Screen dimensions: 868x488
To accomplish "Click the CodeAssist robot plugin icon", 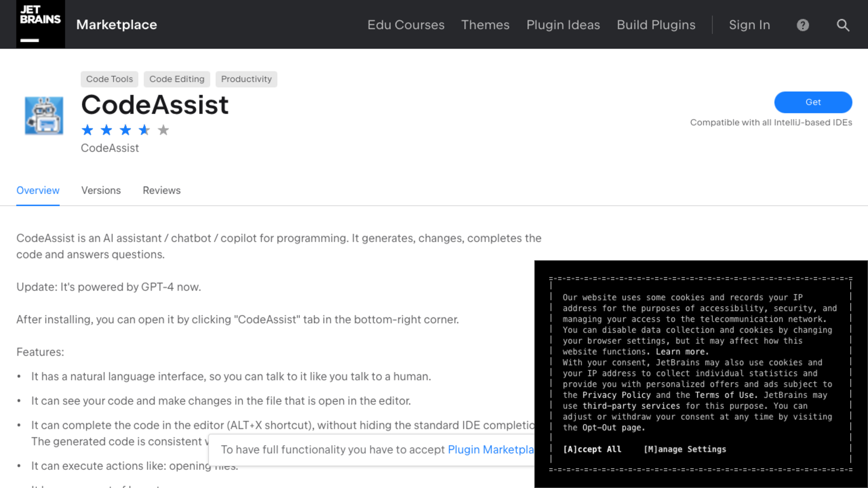I will [x=44, y=115].
